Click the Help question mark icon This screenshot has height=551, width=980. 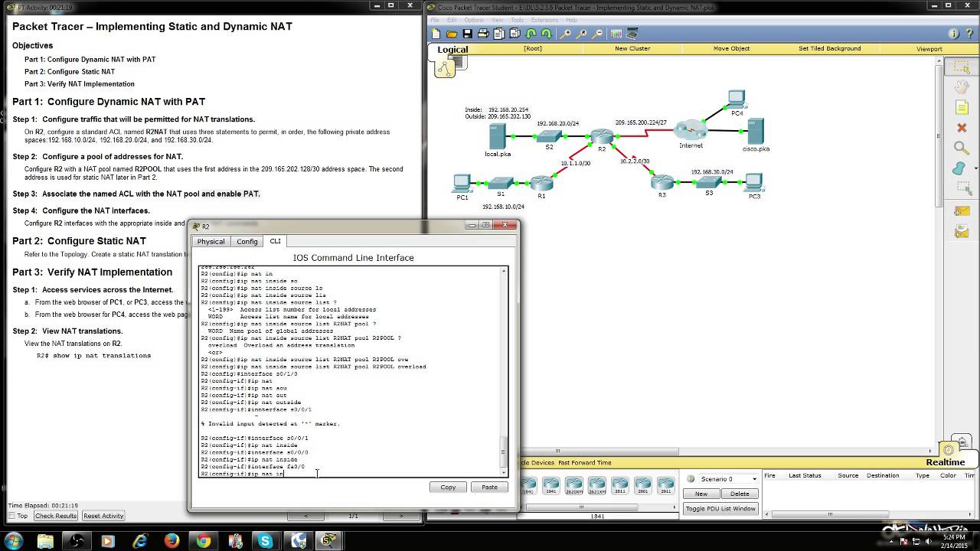(969, 34)
